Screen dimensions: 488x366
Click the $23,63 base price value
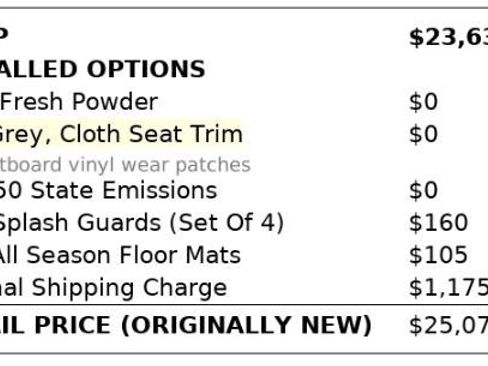point(449,37)
